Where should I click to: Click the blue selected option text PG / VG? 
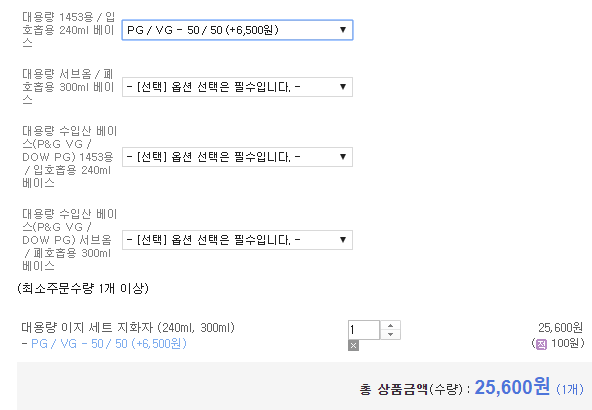tap(109, 344)
